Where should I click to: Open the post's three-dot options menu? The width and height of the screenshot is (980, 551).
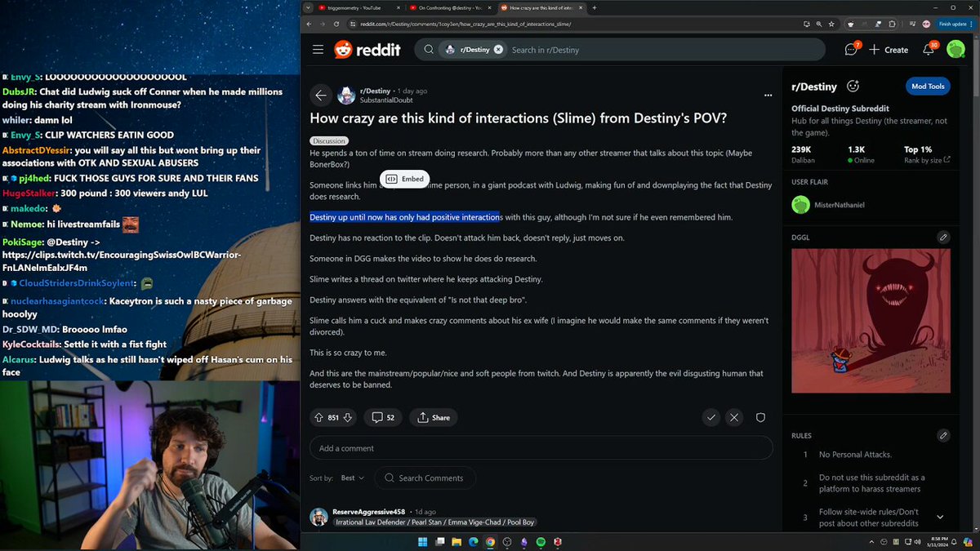coord(768,96)
